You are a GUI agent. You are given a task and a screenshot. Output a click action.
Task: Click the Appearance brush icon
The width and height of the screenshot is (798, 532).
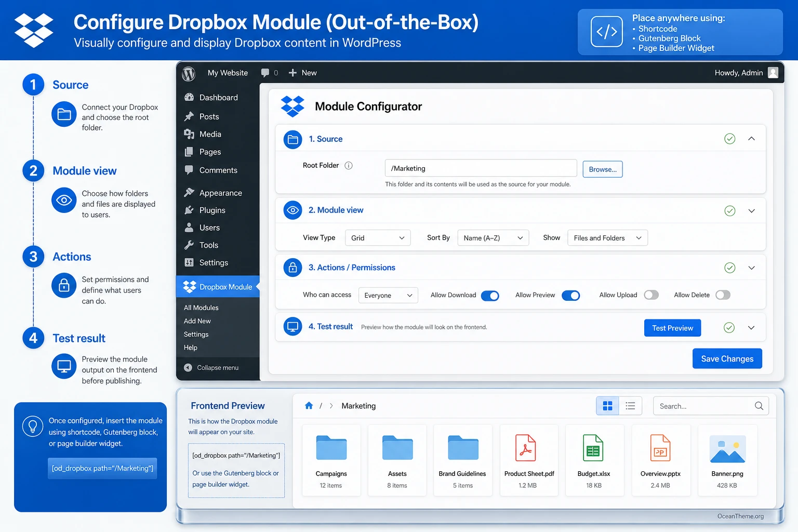pyautogui.click(x=189, y=192)
